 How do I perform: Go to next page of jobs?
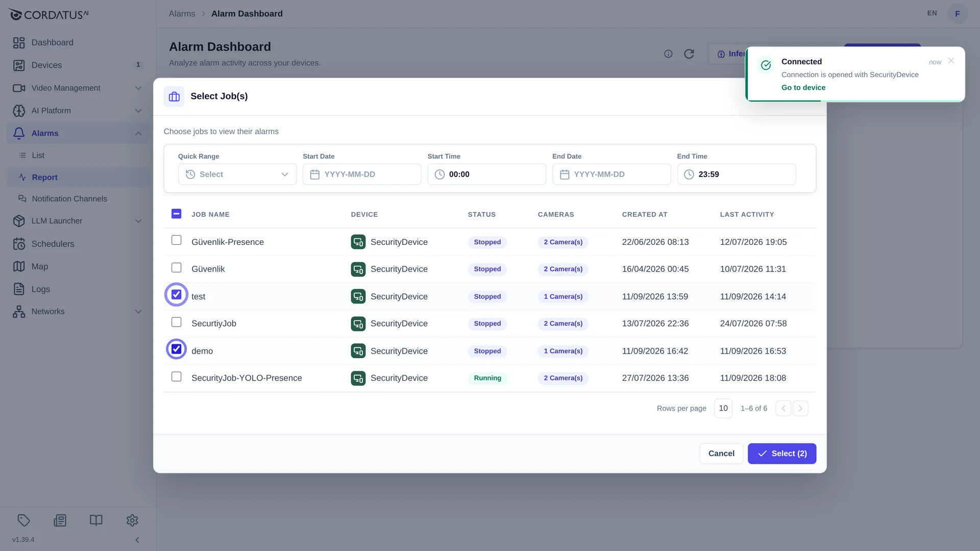click(x=800, y=408)
